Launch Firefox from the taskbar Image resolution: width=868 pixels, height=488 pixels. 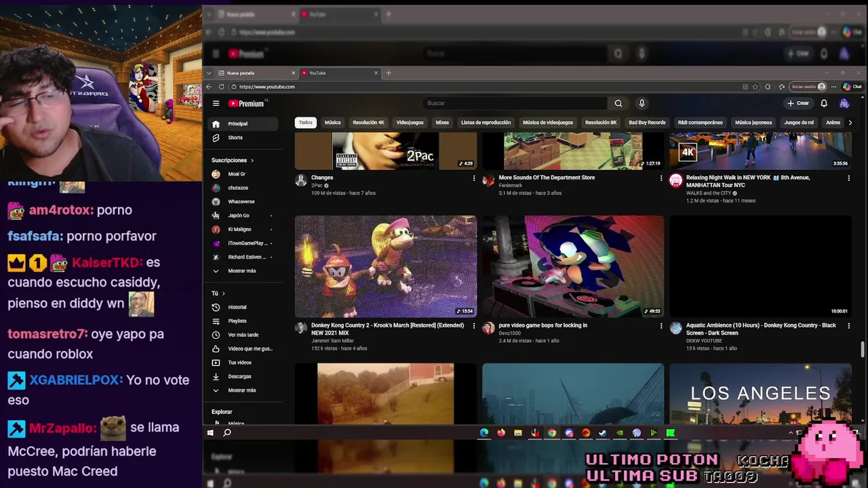[501, 432]
